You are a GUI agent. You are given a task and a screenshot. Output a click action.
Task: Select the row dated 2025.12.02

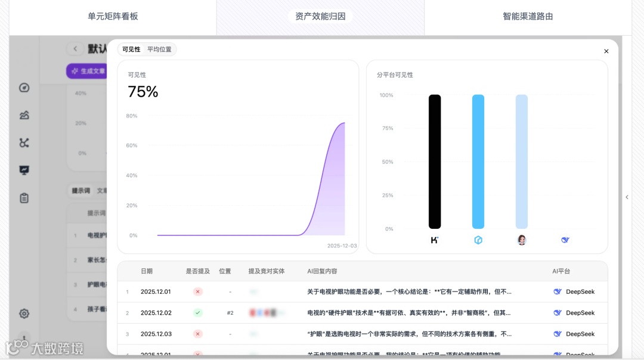point(363,313)
